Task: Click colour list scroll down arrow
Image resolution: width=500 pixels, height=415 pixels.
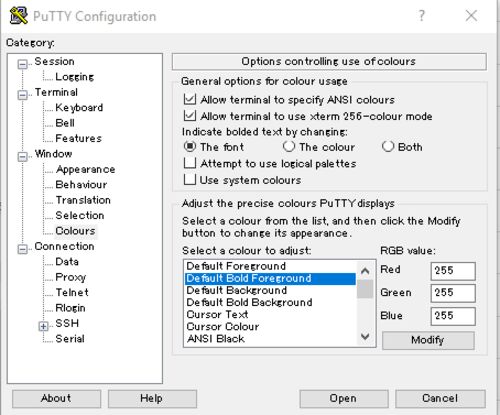Action: coord(365,336)
